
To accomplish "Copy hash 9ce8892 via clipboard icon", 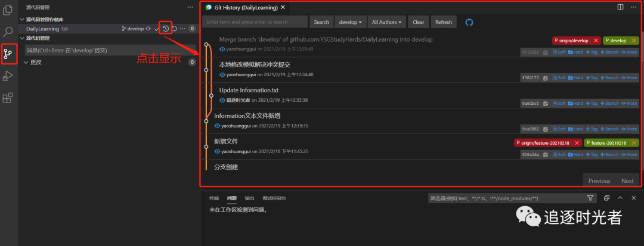I will [x=546, y=129].
